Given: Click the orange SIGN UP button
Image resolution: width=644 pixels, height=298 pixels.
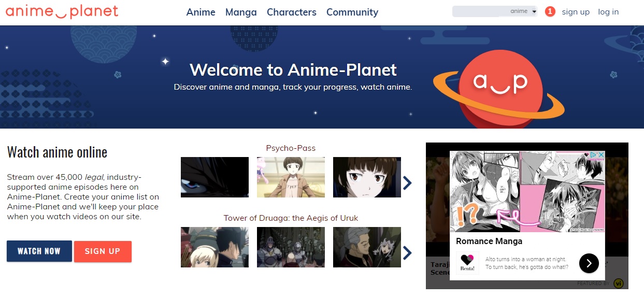Looking at the screenshot, I should tap(103, 251).
